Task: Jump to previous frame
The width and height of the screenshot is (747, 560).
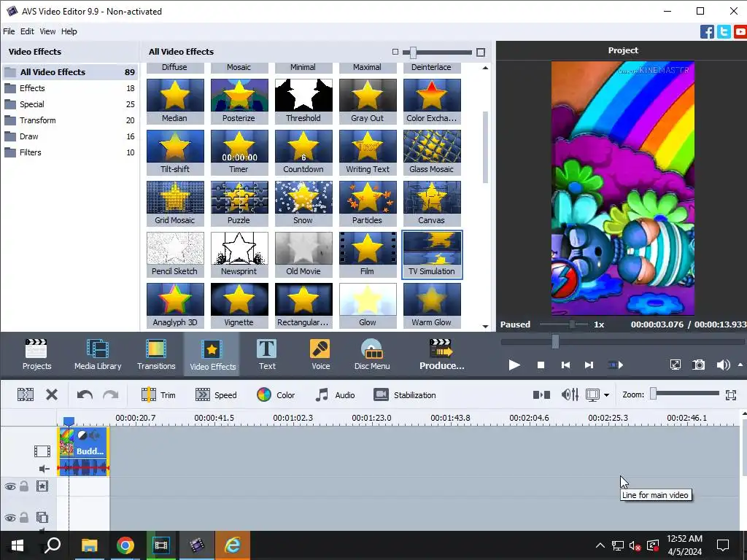Action: [565, 365]
